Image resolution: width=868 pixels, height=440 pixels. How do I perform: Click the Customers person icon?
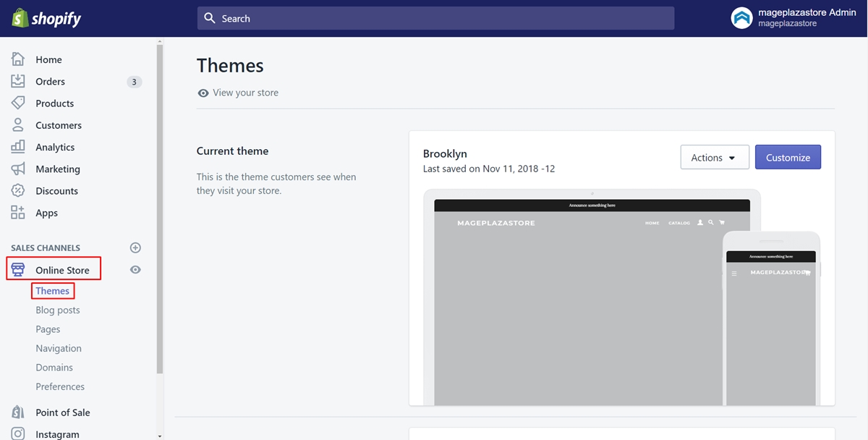coord(18,124)
